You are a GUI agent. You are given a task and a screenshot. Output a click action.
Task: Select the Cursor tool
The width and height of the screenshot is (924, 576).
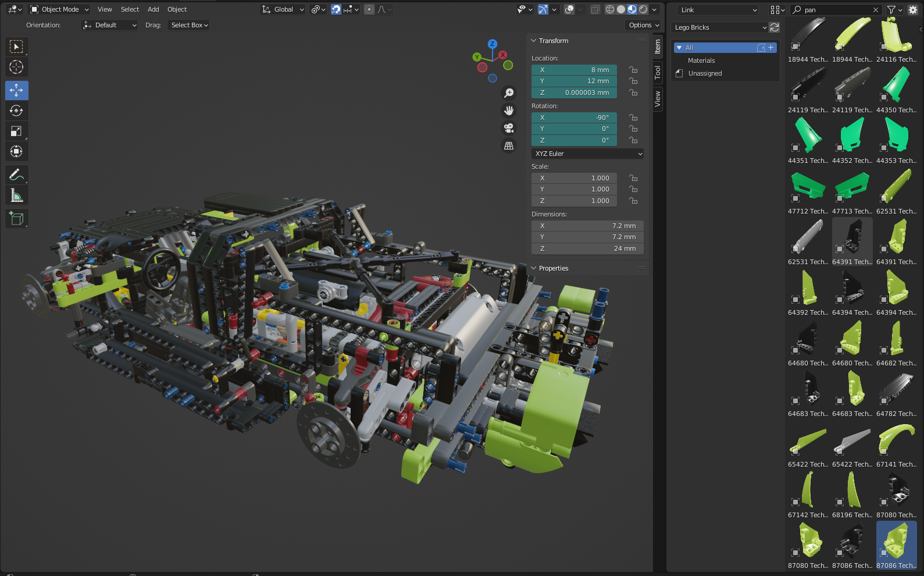[16, 67]
